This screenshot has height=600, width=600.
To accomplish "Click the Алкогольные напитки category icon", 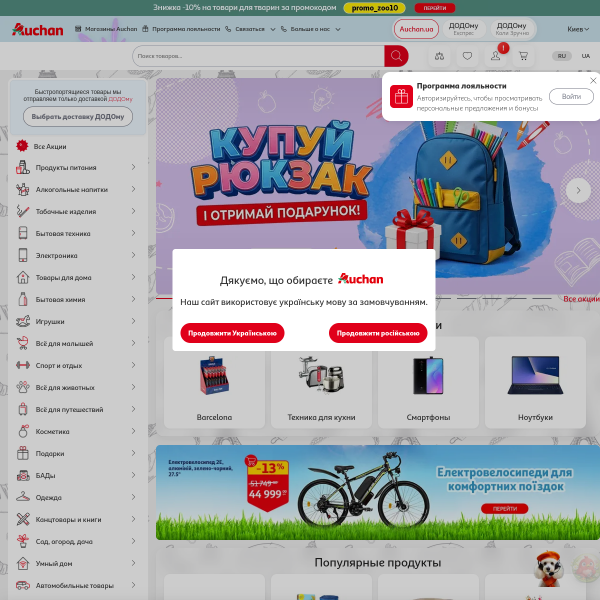I will tap(23, 189).
